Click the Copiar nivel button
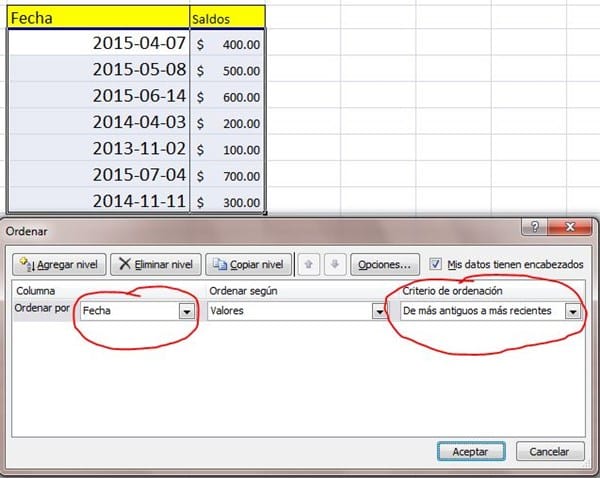600x478 pixels. click(248, 264)
